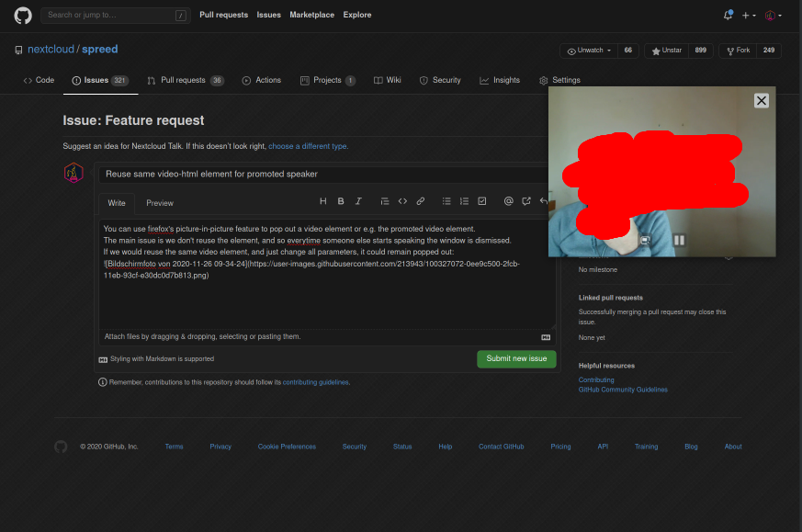Add a numbered list
Image resolution: width=802 pixels, height=532 pixels.
tap(464, 201)
